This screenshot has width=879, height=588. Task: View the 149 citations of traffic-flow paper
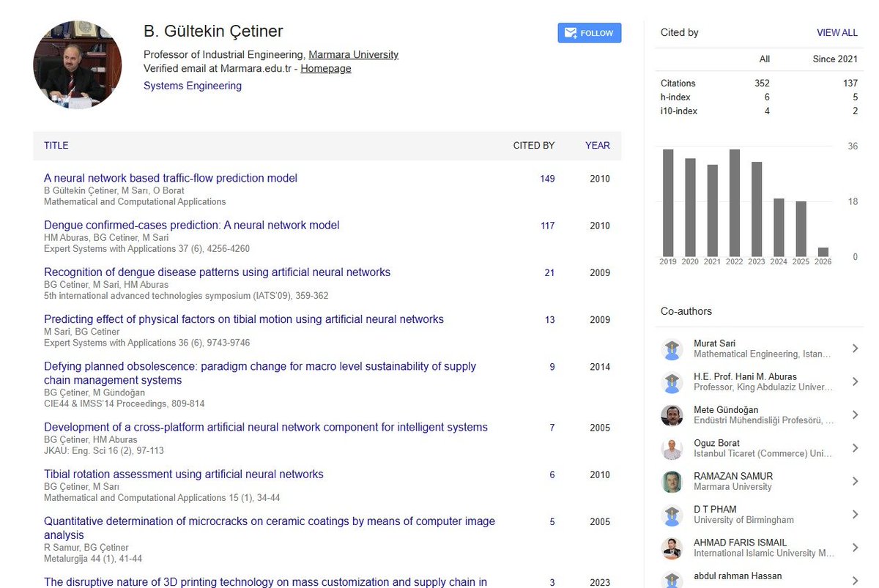click(547, 179)
